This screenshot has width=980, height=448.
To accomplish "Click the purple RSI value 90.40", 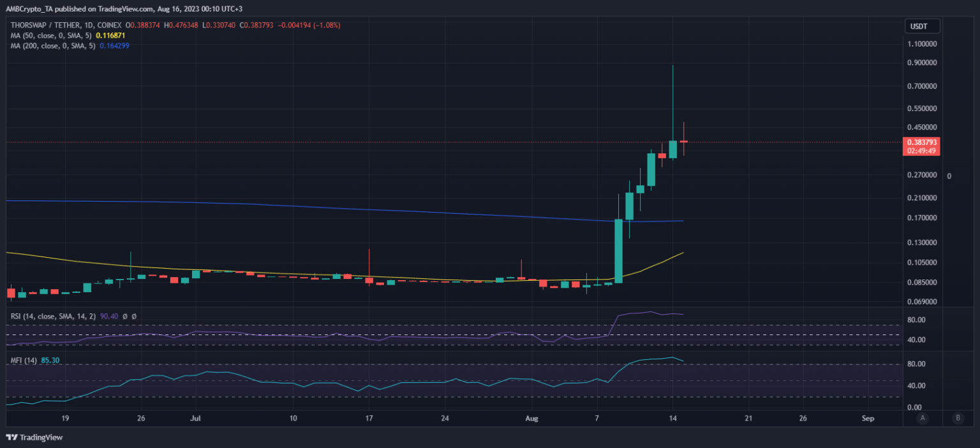I will coord(109,316).
